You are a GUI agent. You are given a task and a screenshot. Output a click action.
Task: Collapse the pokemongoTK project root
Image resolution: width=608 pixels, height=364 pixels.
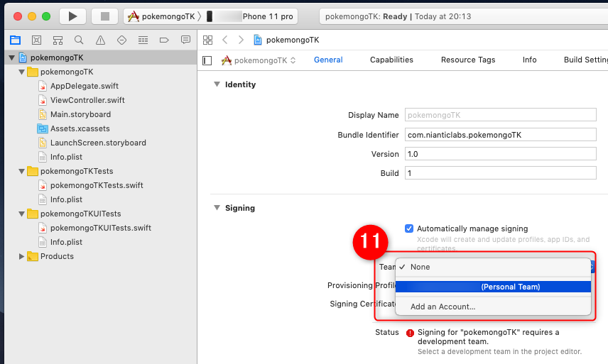pos(11,57)
